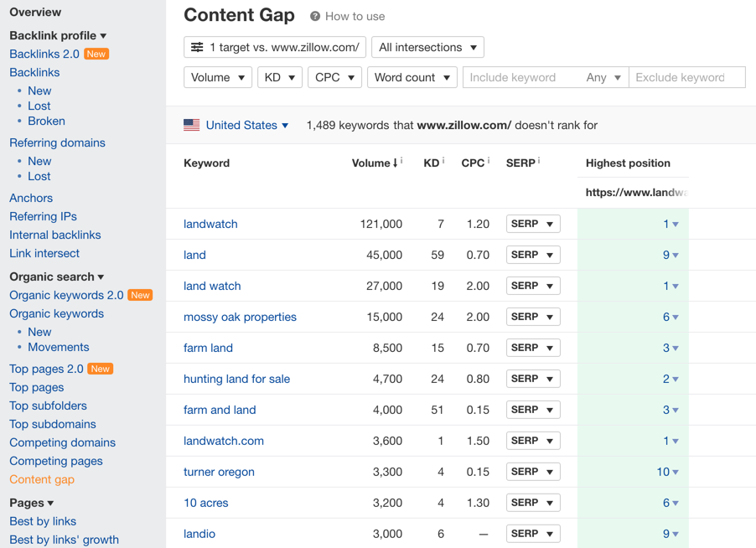Click the info icon next to SERP header
The width and height of the screenshot is (756, 548).
[x=539, y=161]
